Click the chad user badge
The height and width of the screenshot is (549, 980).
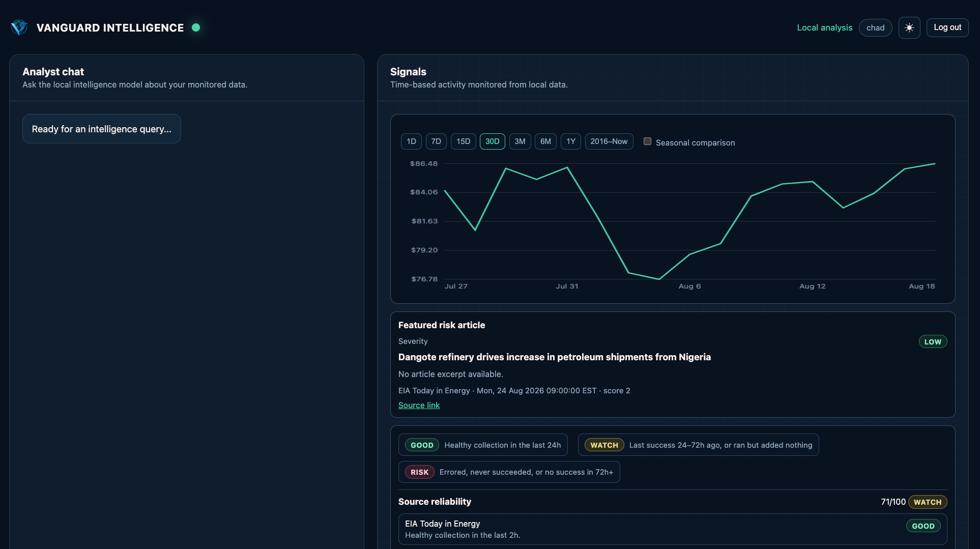click(875, 27)
